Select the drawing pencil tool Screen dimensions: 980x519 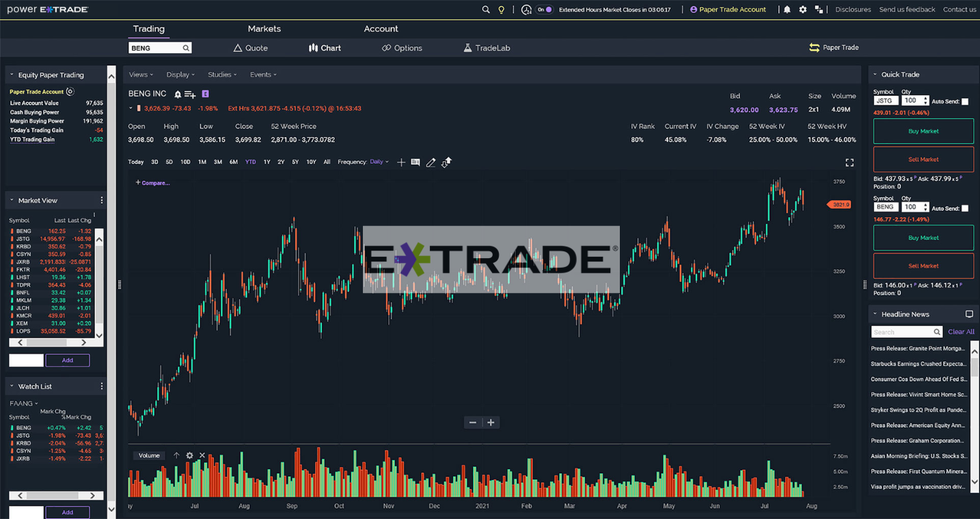[431, 162]
